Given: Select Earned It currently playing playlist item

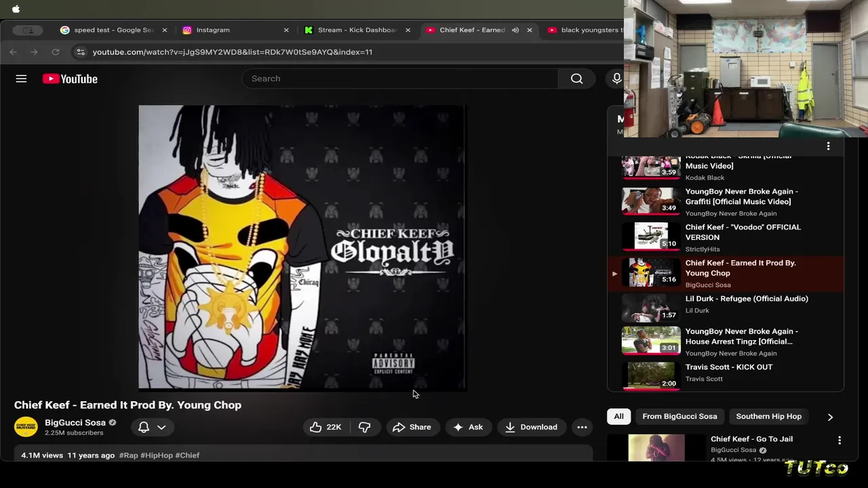Looking at the screenshot, I should (726, 273).
